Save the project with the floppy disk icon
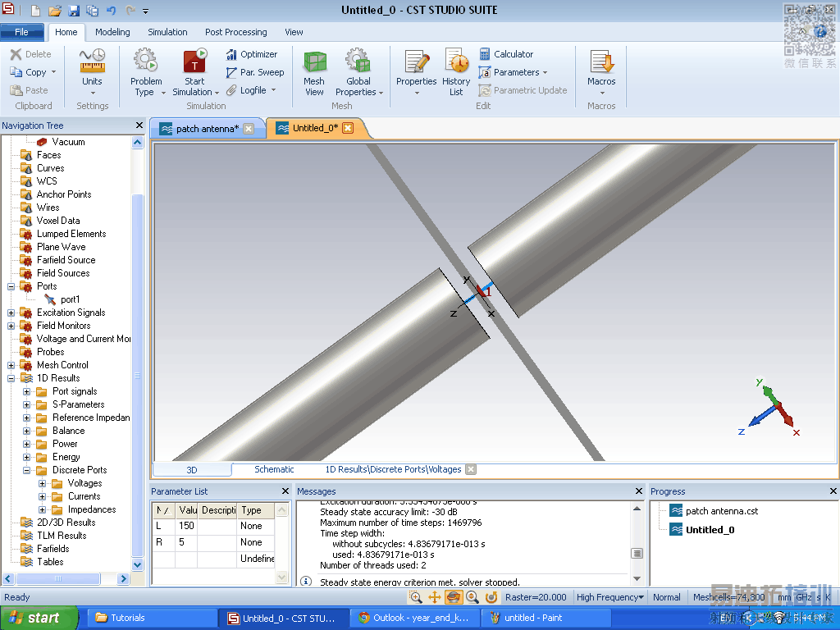The width and height of the screenshot is (840, 630). pos(73,10)
